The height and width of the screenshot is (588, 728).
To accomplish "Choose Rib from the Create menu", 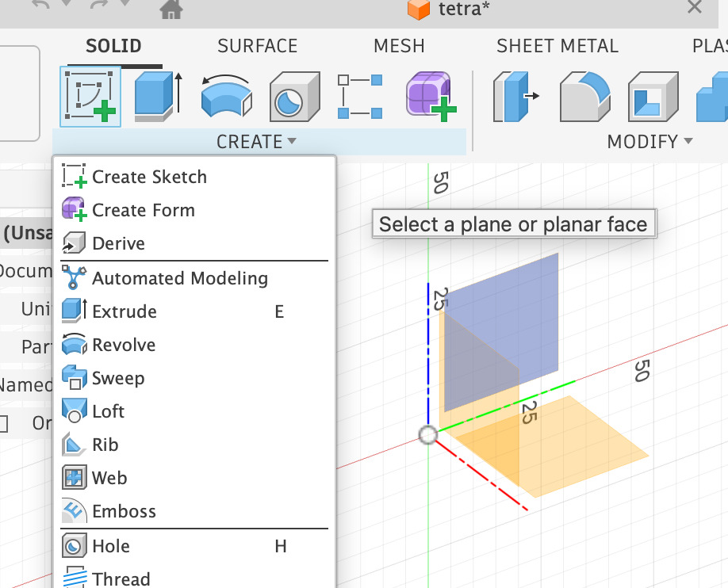I will pos(194,445).
